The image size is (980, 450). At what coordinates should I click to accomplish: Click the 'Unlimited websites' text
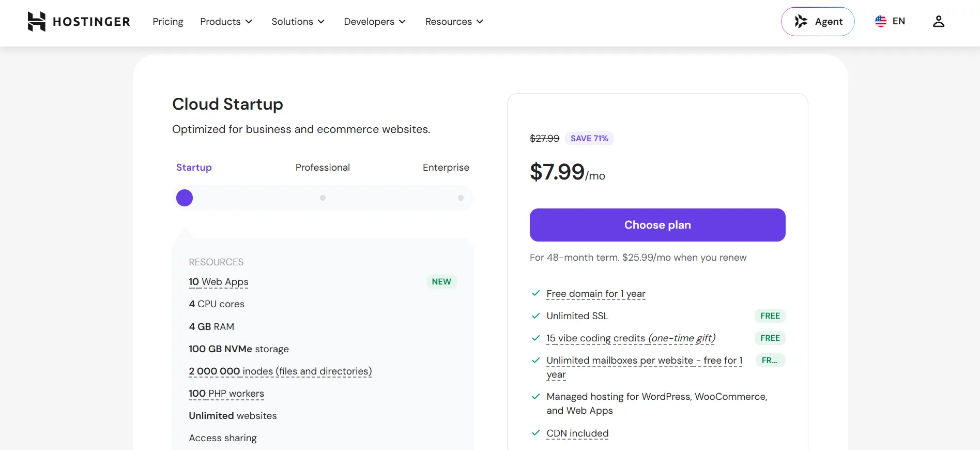coord(233,416)
